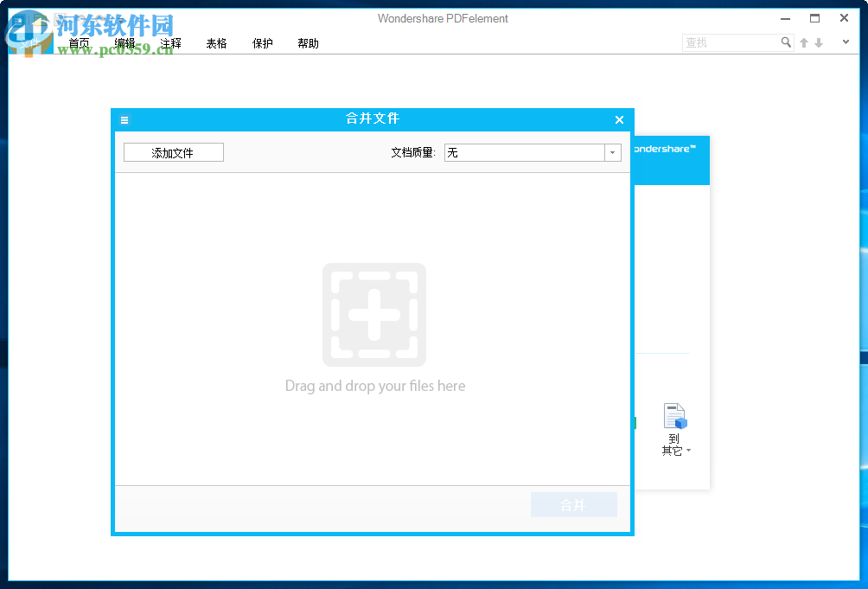The height and width of the screenshot is (589, 868).
Task: Open the 保护 menu
Action: (262, 43)
